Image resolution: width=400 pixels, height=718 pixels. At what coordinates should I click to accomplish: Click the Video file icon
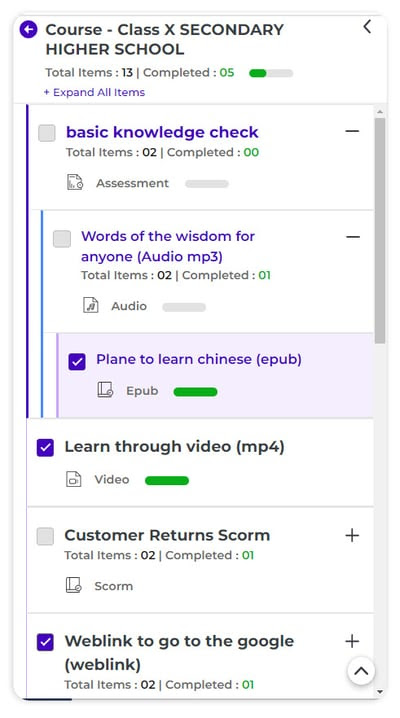point(74,479)
